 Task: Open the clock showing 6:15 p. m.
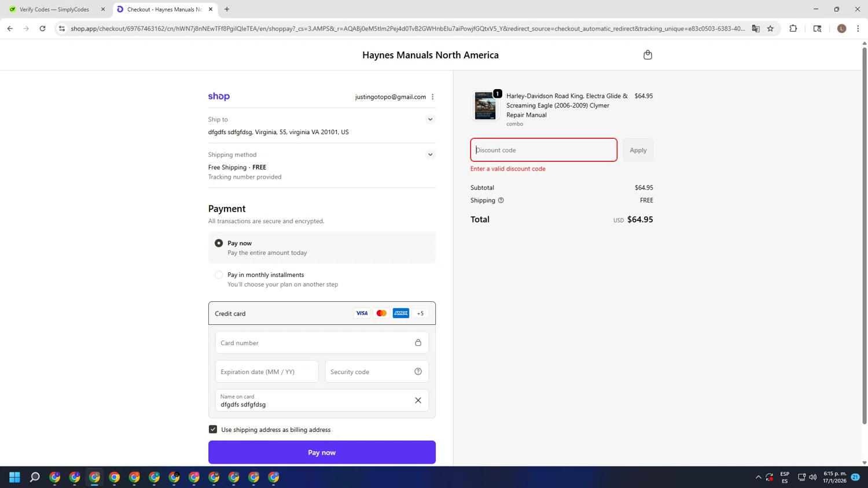click(834, 477)
